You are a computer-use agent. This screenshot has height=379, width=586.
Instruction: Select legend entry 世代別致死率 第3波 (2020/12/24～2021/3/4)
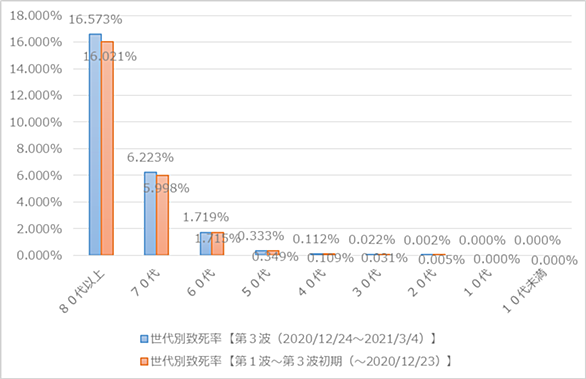click(x=289, y=339)
